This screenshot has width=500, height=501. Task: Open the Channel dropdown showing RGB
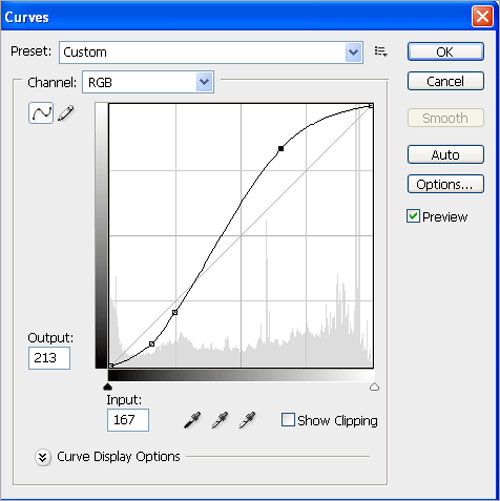148,82
